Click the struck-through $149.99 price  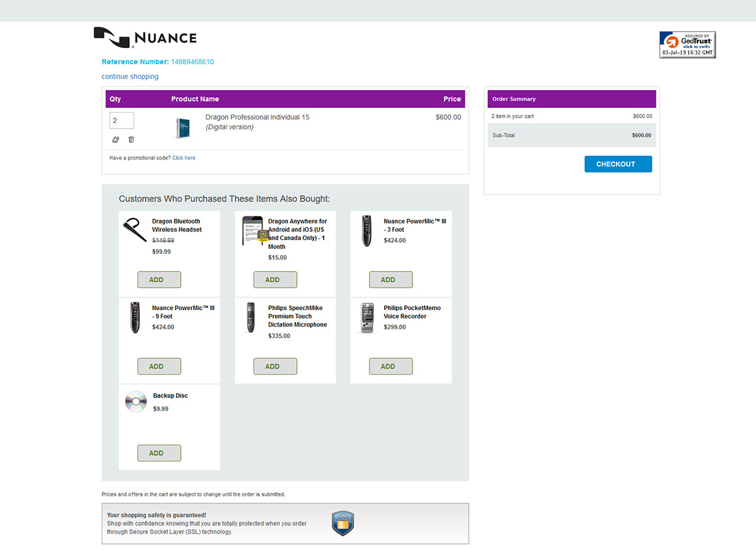point(163,240)
